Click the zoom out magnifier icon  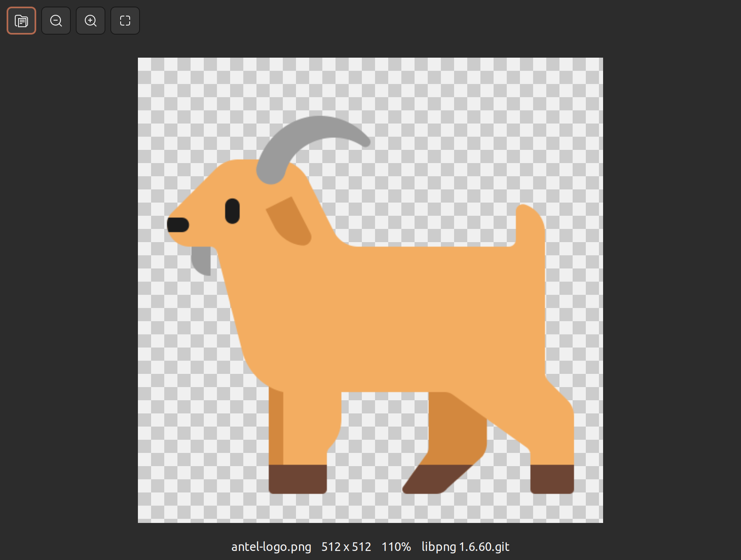(x=56, y=21)
